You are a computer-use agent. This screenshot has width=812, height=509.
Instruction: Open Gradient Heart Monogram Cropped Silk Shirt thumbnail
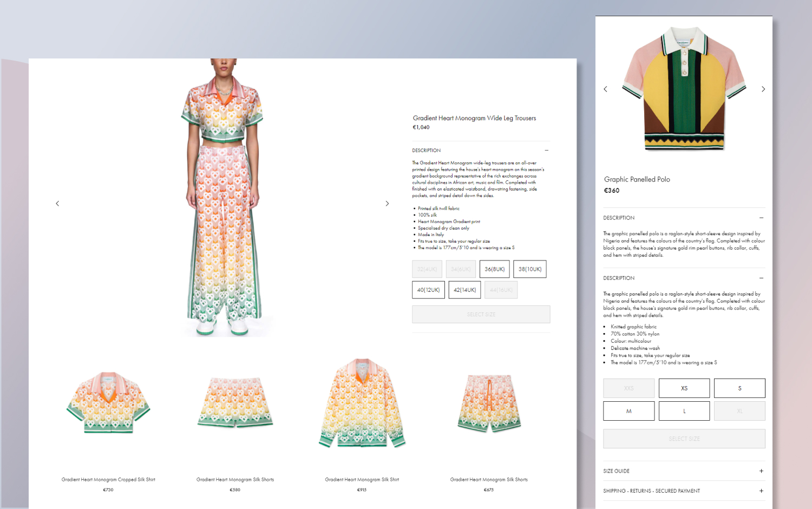[108, 403]
